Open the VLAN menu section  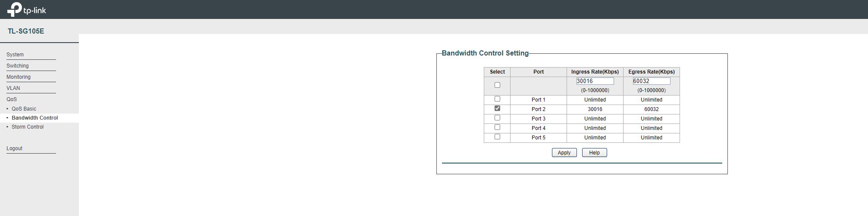click(x=13, y=88)
